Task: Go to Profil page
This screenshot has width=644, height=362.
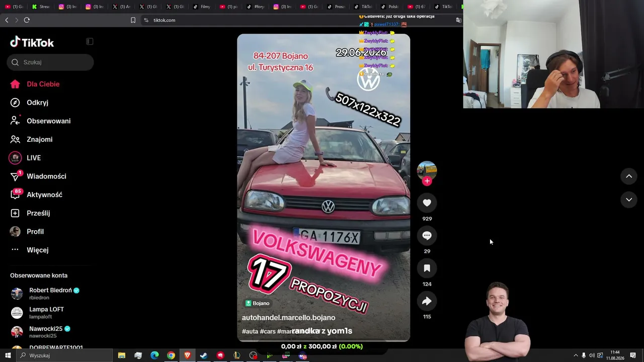Action: (x=27, y=232)
